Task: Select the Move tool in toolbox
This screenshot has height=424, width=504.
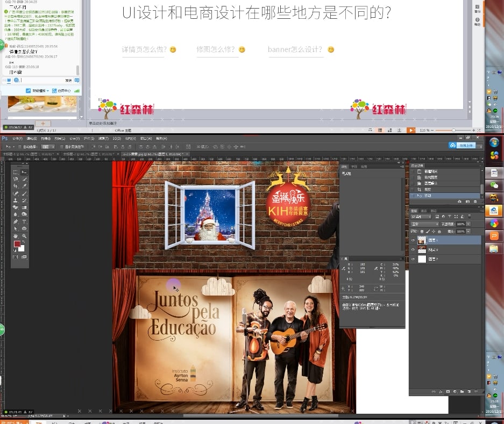Action: tap(24, 173)
